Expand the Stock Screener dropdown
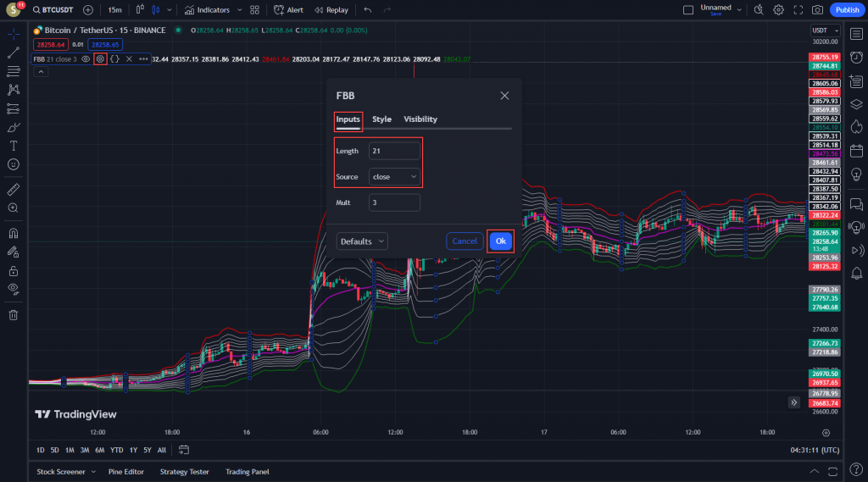 click(x=93, y=472)
